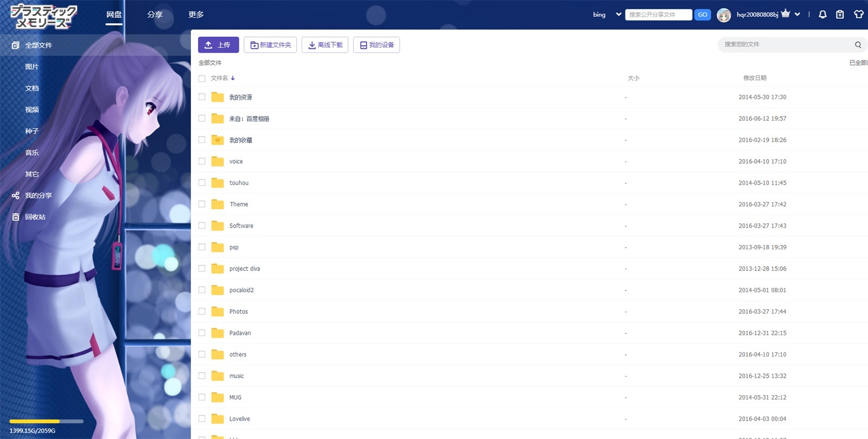Click the site logo in header

click(44, 16)
